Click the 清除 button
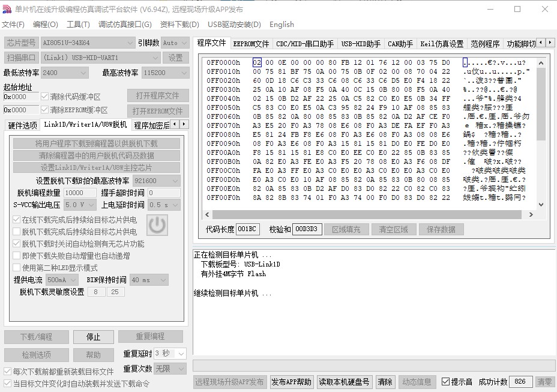Screen dimensions: 557x392 385,382
